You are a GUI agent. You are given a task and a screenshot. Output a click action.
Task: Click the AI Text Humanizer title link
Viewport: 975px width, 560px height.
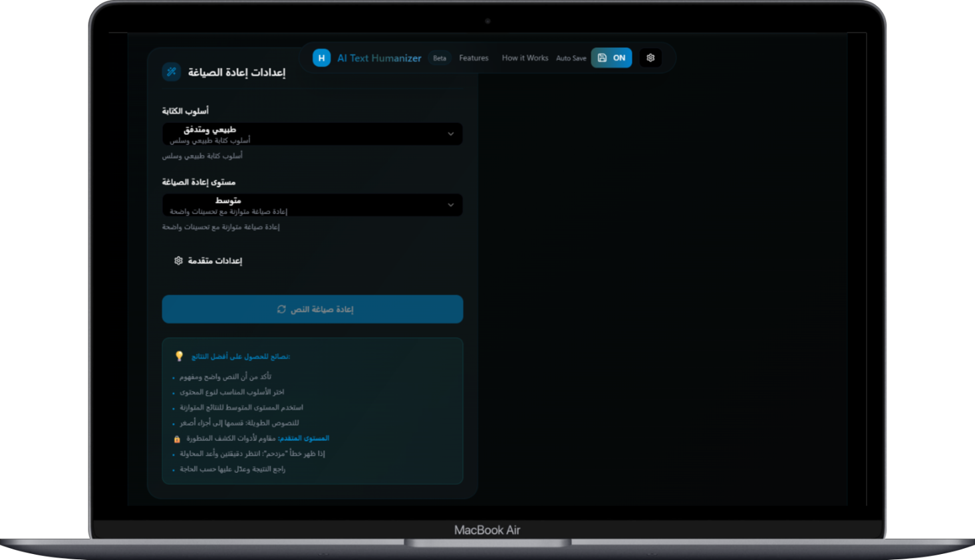pyautogui.click(x=379, y=58)
